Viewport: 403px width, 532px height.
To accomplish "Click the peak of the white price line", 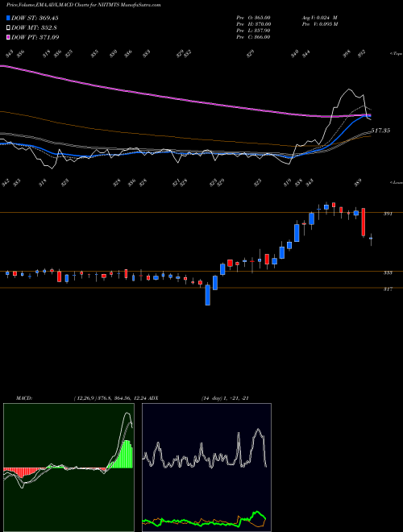I will (x=349, y=89).
